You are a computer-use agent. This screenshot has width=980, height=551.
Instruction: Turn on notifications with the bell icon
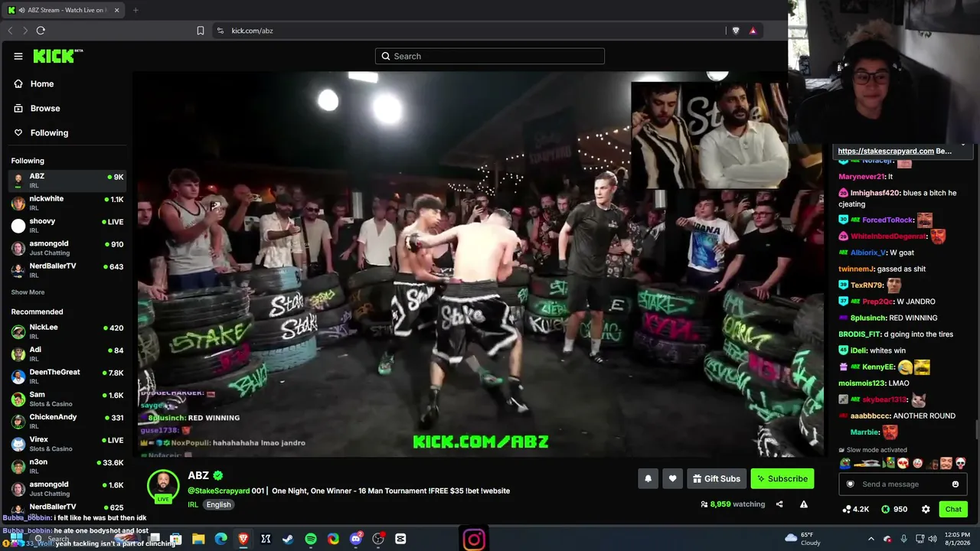648,478
